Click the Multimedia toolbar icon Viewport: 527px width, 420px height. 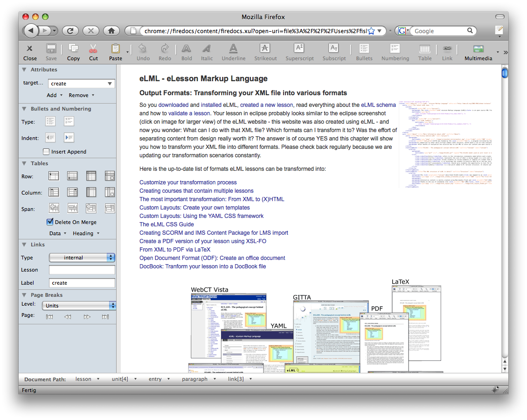478,49
